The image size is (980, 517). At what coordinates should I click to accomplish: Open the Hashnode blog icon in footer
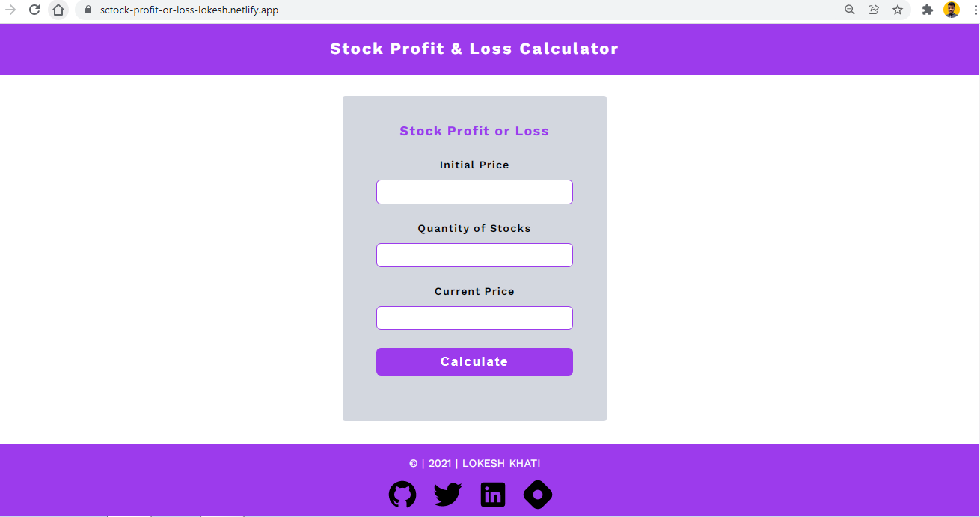click(538, 495)
